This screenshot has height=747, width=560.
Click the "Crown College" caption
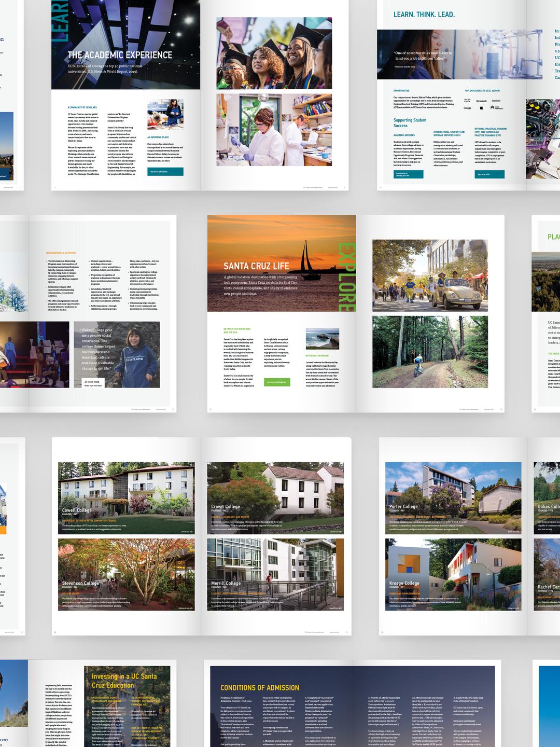[x=226, y=507]
